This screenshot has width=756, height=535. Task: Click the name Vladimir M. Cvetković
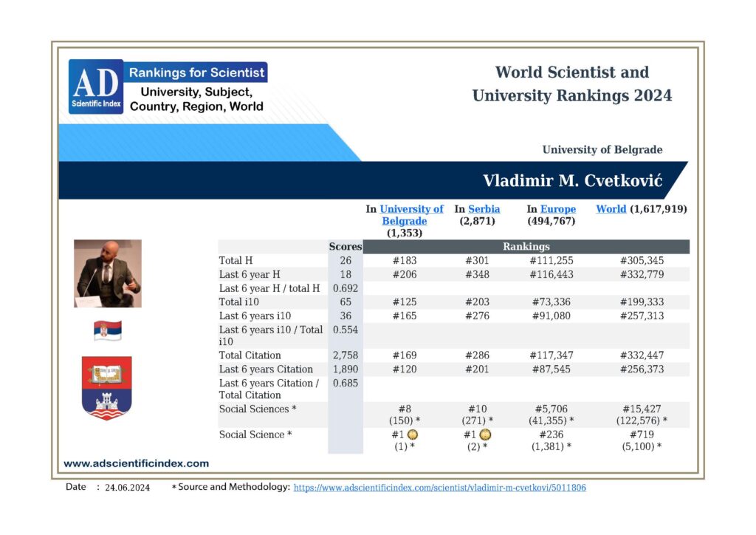point(573,180)
